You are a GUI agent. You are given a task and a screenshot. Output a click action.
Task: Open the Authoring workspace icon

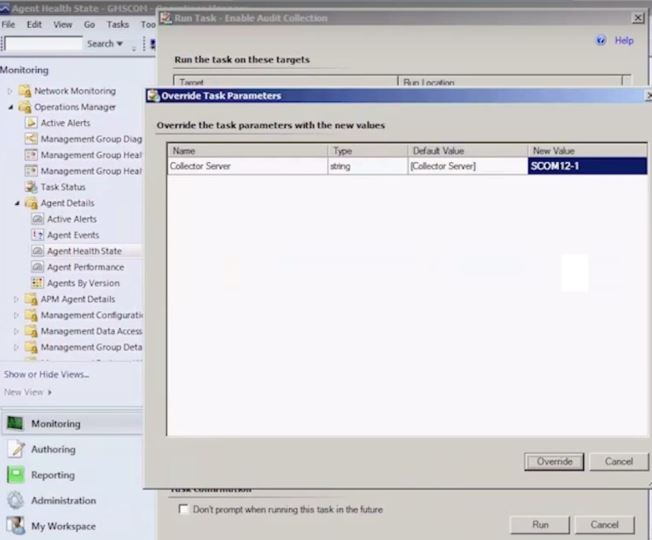(16, 450)
